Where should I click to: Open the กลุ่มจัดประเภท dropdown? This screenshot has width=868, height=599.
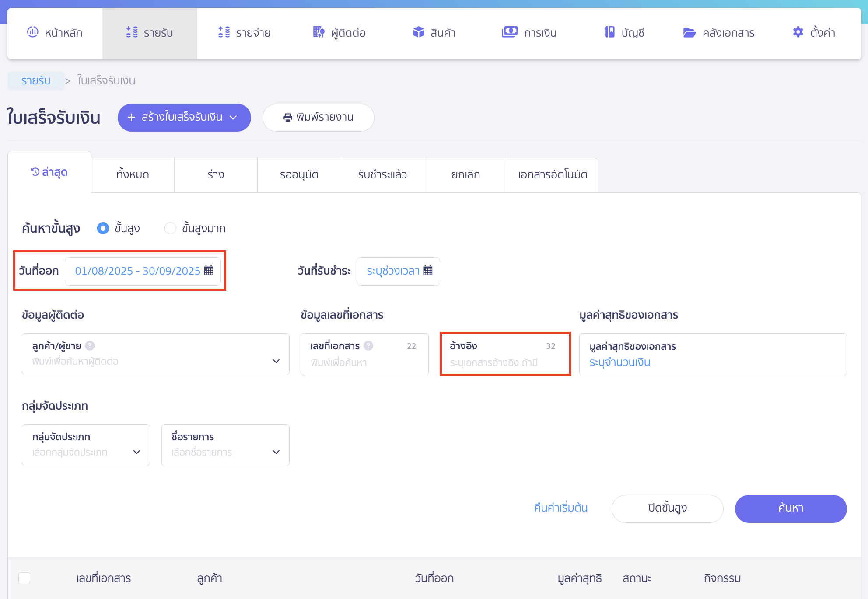tap(136, 452)
